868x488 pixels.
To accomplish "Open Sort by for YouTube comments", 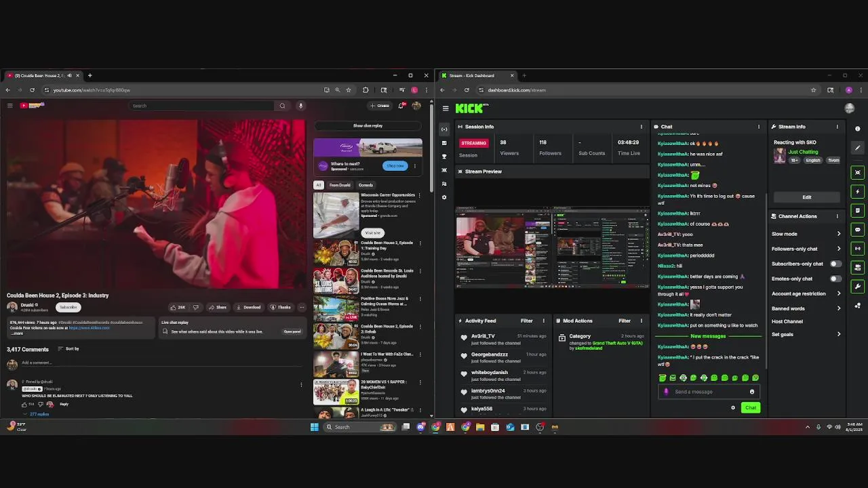I will pos(68,349).
